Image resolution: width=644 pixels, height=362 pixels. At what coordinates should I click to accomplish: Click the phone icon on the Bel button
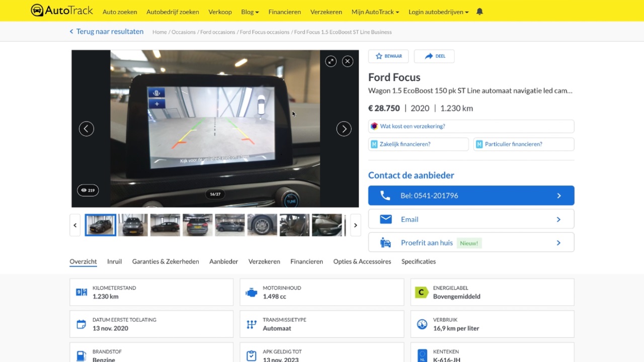tap(385, 196)
